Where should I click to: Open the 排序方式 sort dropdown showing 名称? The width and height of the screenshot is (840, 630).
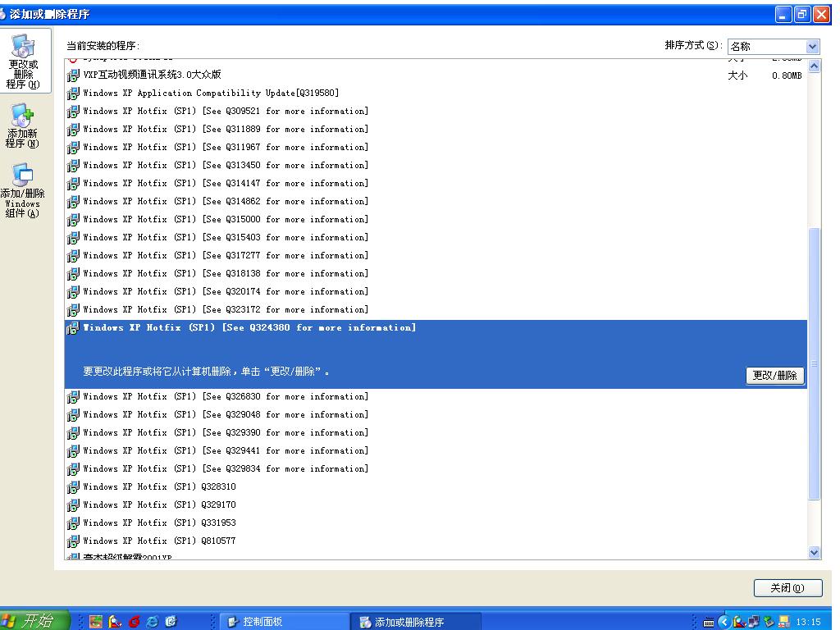[x=774, y=47]
